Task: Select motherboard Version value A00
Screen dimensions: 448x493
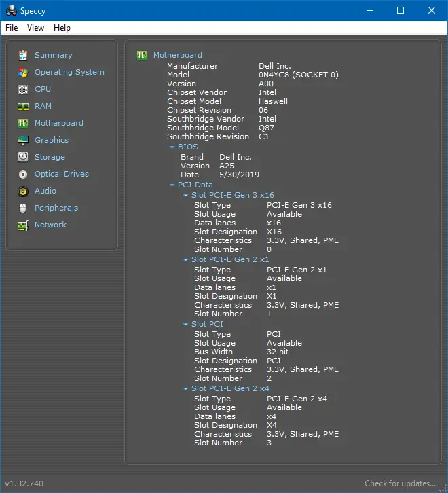Action: coord(266,84)
